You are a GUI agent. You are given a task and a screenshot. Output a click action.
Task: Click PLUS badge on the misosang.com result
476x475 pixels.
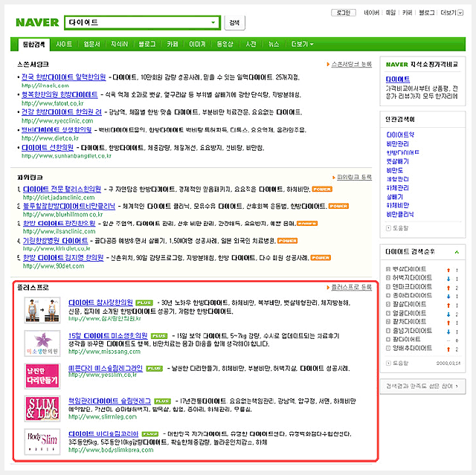tap(159, 336)
